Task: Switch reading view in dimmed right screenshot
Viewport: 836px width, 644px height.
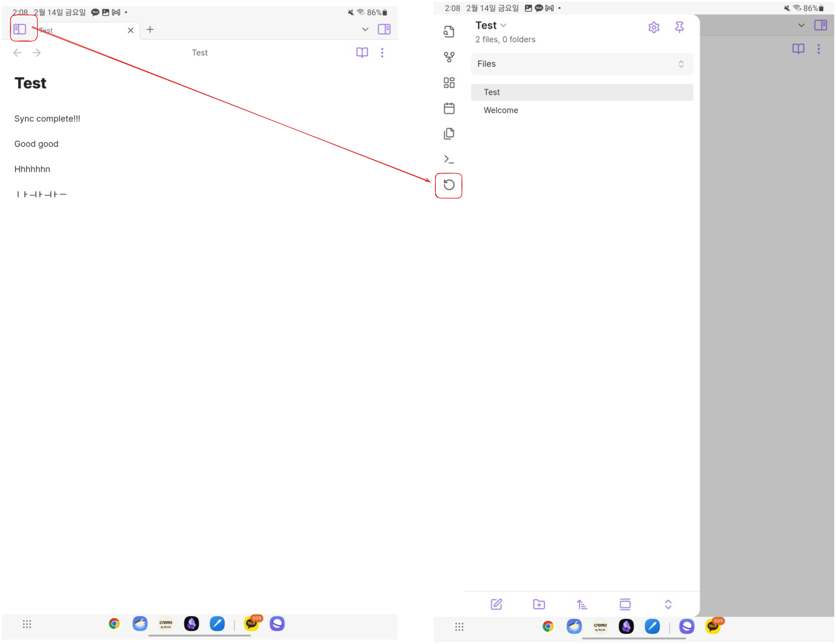Action: tap(798, 49)
